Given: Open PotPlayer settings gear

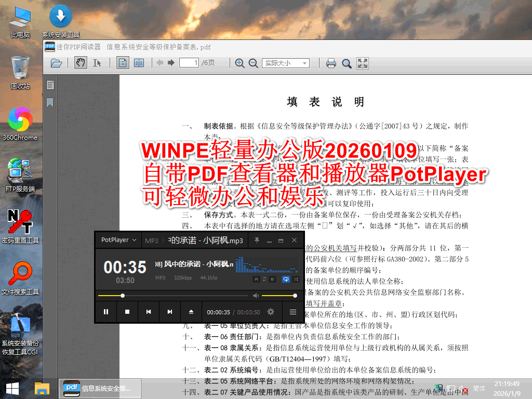Looking at the screenshot, I should point(270,312).
